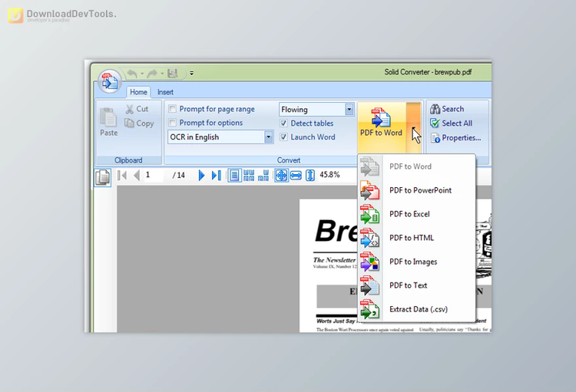Screen dimensions: 576x392
Task: Click the large PDF to Word convert button
Action: pos(381,127)
